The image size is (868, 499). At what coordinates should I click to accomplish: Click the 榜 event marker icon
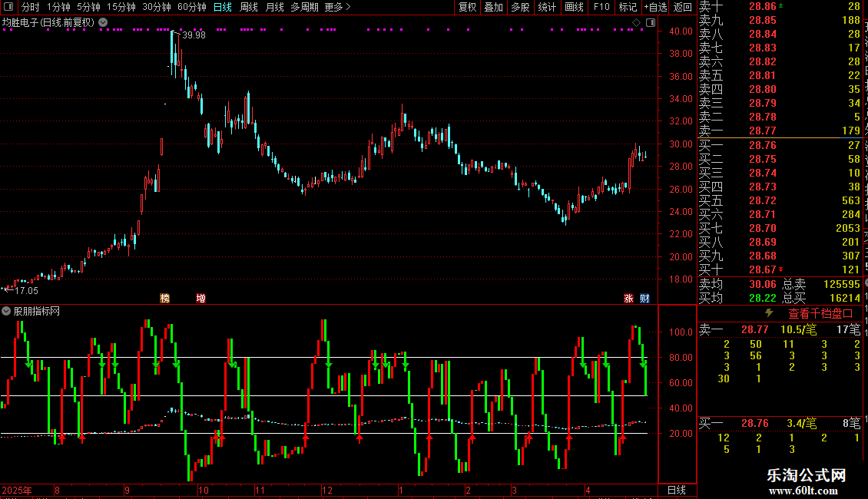tap(165, 298)
